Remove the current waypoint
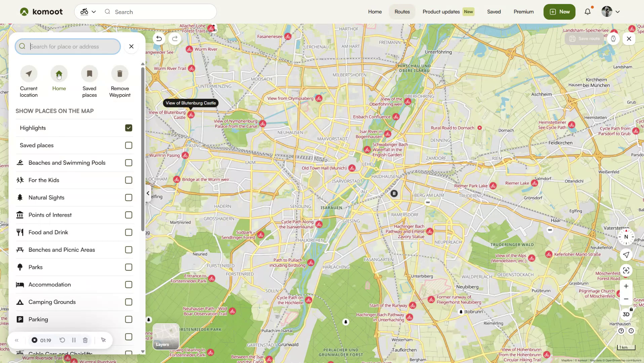The width and height of the screenshot is (644, 363). point(120,74)
